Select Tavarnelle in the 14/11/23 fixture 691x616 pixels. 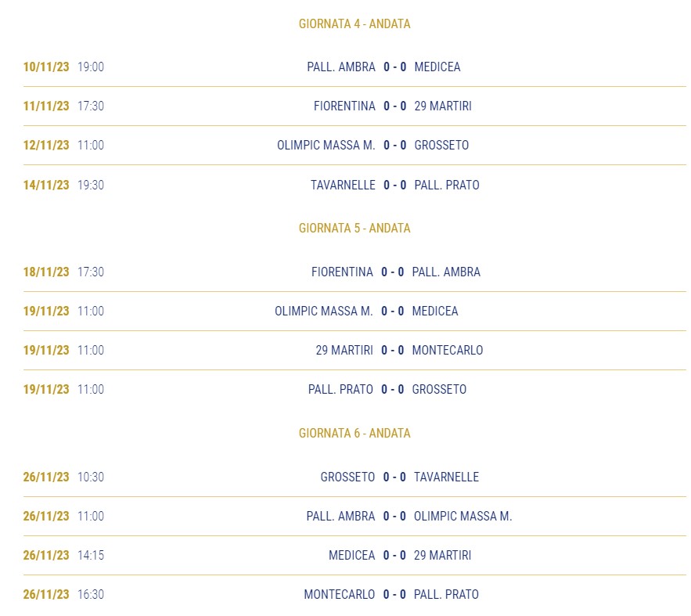(x=343, y=185)
